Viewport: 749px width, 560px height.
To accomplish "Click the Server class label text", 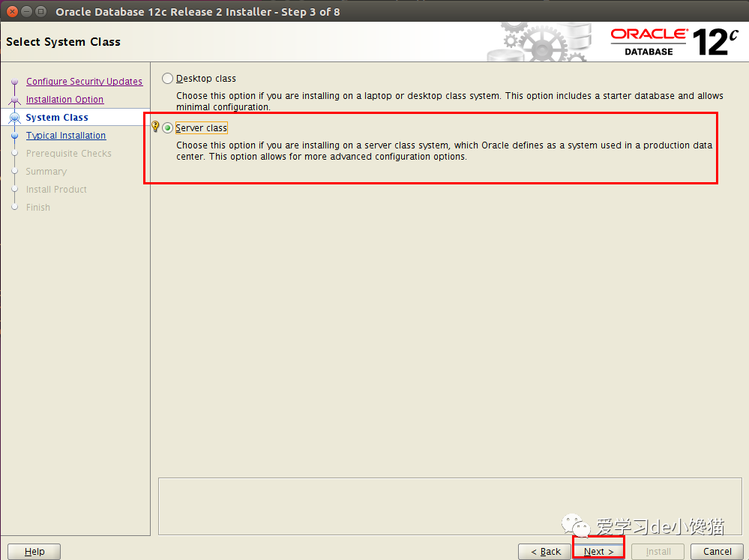I will 201,128.
